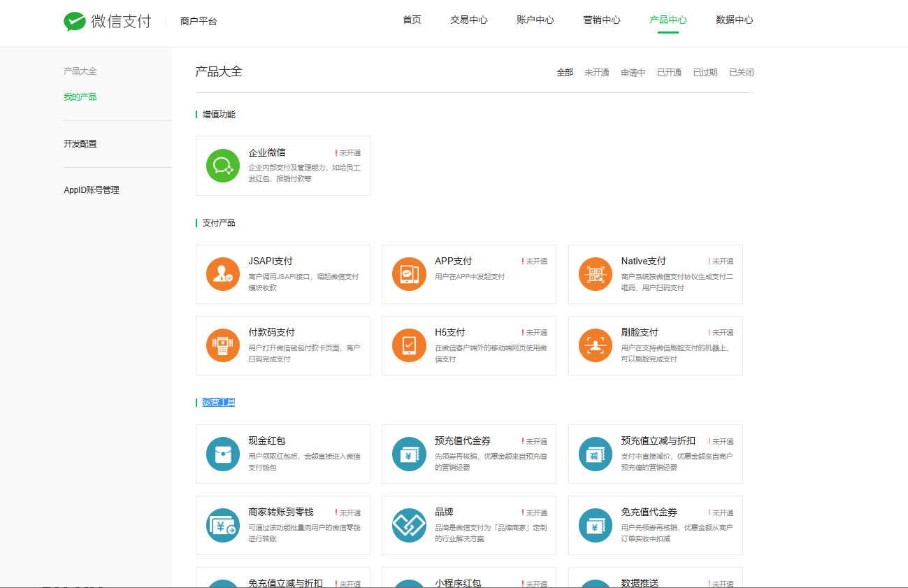The height and width of the screenshot is (588, 908).
Task: Switch to 账户中心 in top navigation
Action: pyautogui.click(x=535, y=20)
